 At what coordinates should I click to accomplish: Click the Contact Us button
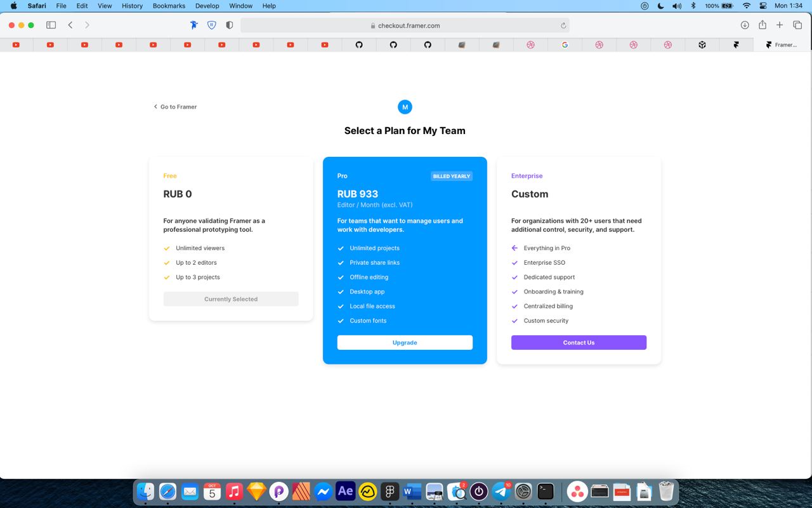[x=579, y=342]
